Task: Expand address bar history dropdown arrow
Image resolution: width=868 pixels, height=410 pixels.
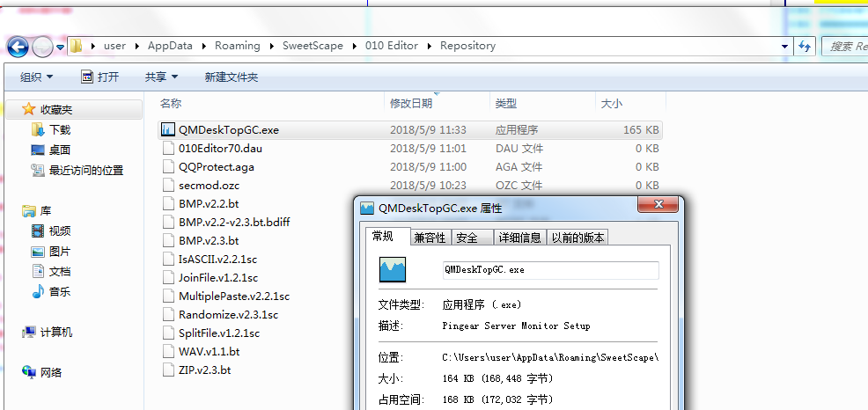Action: 783,47
